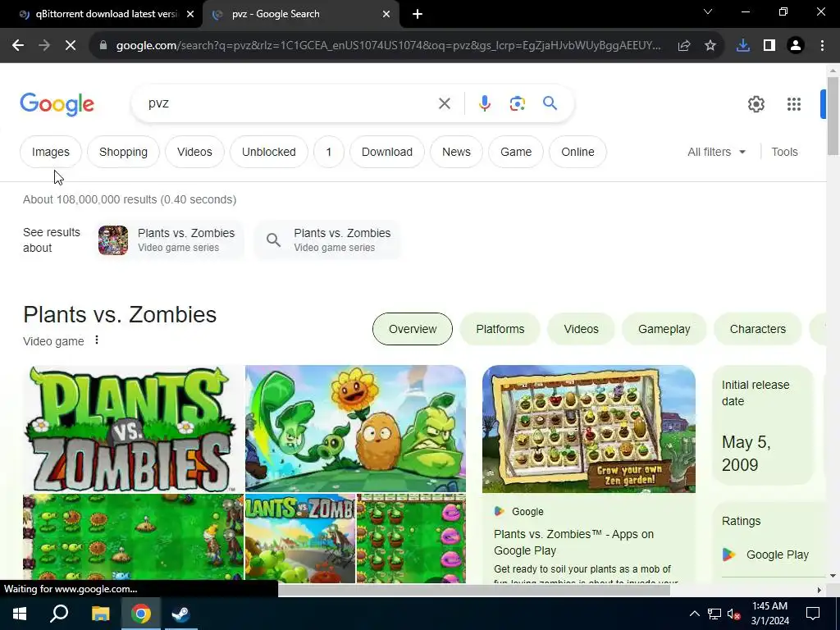Open Windows taskbar search
The image size is (840, 630).
click(59, 614)
